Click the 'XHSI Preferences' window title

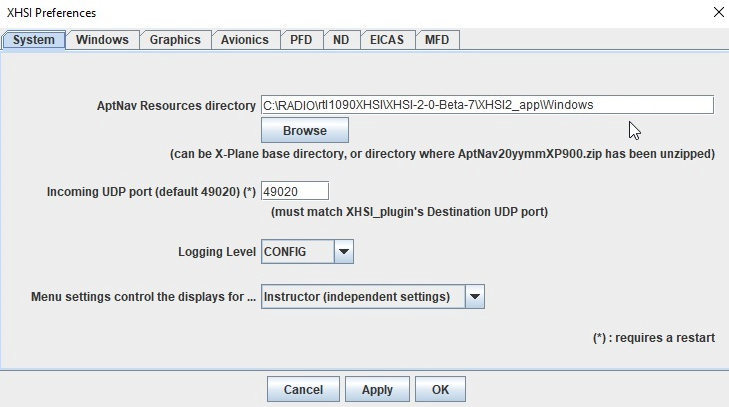51,13
